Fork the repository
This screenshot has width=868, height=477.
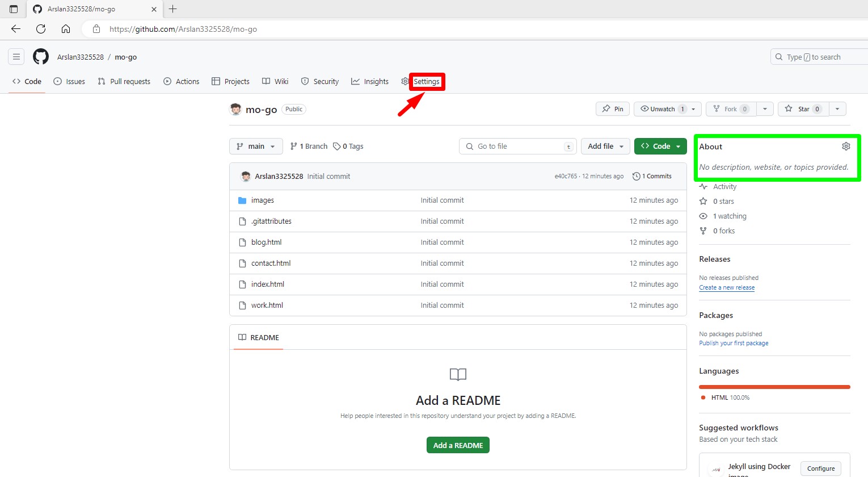point(731,109)
